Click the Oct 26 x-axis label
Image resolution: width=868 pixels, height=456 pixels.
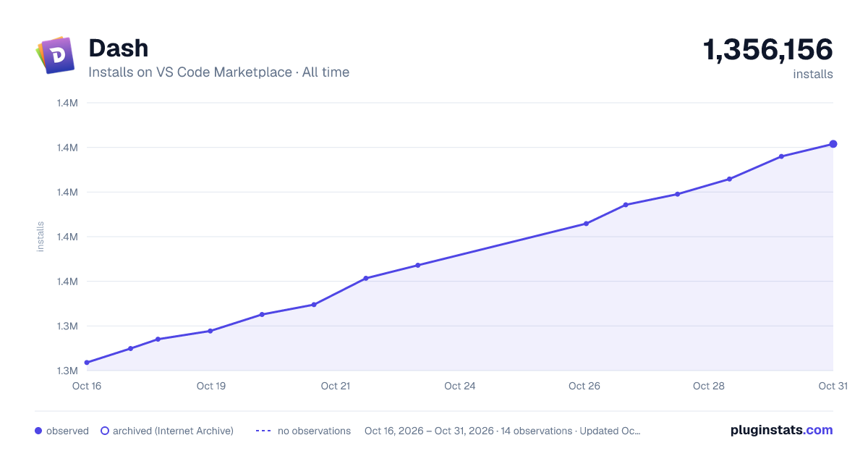(584, 386)
